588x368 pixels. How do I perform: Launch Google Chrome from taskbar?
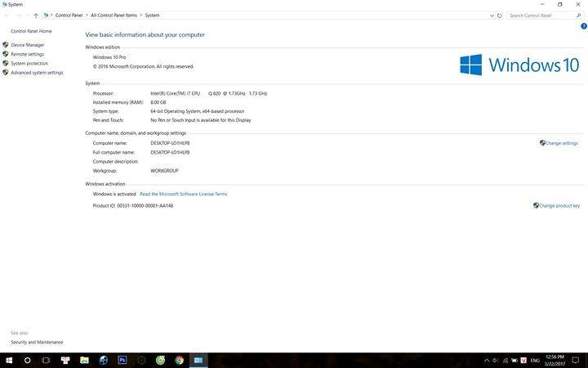click(x=179, y=360)
